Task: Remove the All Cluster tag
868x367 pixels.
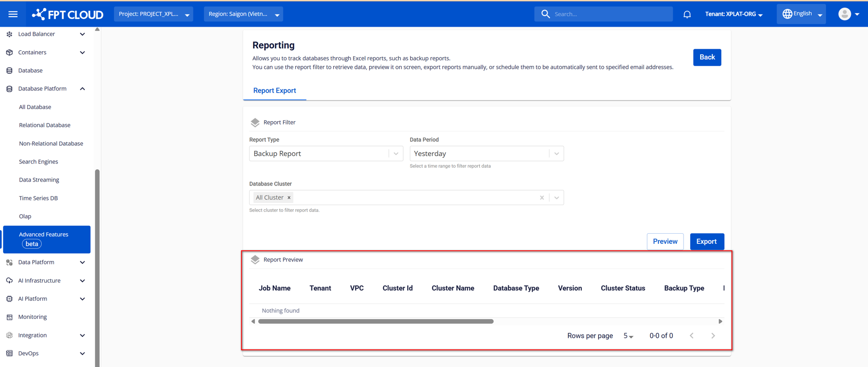Action: (x=289, y=198)
